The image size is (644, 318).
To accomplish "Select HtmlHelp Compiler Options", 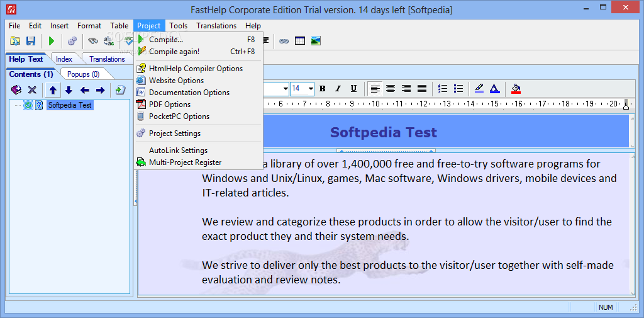I will 198,68.
